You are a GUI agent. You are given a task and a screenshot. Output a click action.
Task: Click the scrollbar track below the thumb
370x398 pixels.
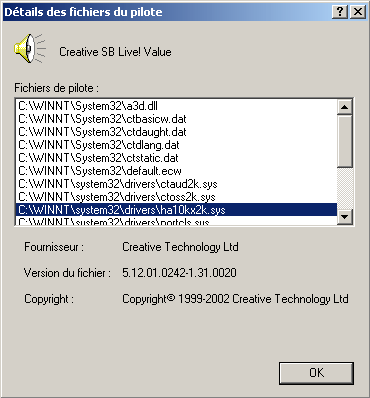(x=345, y=188)
